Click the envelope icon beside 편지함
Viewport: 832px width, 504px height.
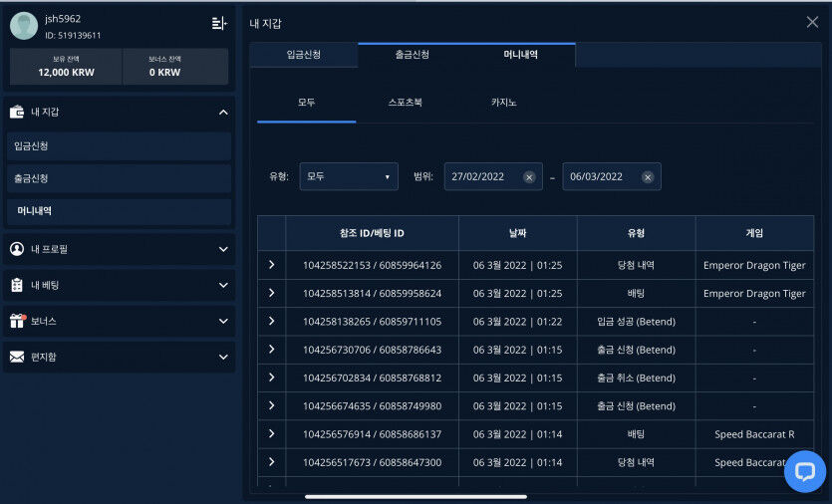[x=17, y=357]
